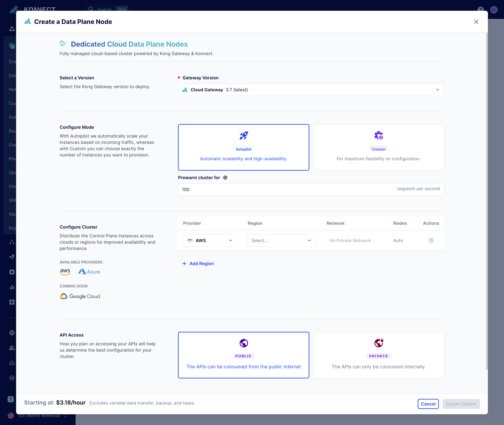Open the people icon in background sidebar
The image size is (504, 425).
12,348
